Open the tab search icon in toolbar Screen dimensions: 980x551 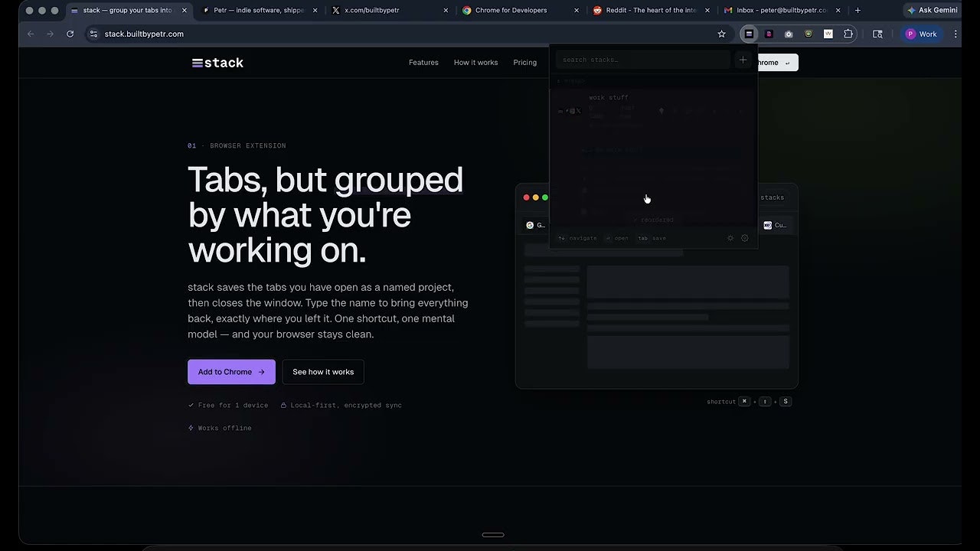coord(877,34)
